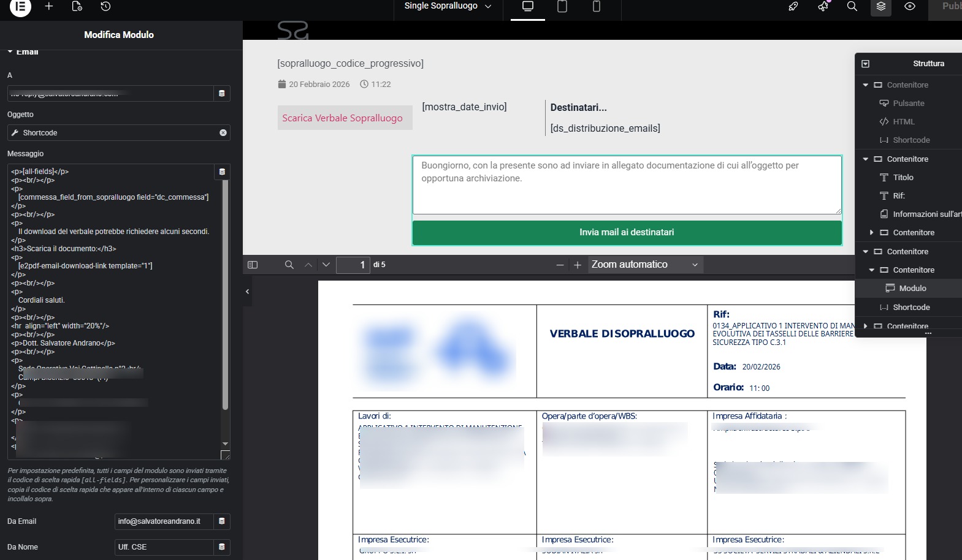
Task: Open dynamic tags for Da Email field
Action: pos(222,521)
